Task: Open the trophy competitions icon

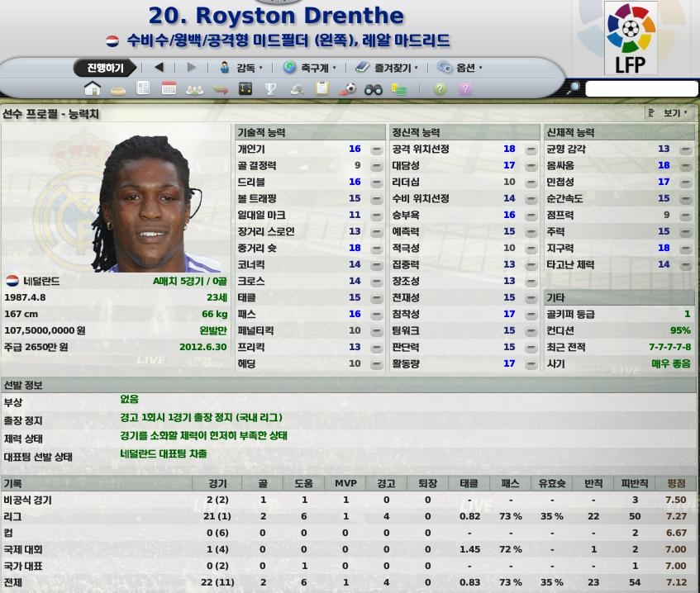Action: [x=270, y=89]
